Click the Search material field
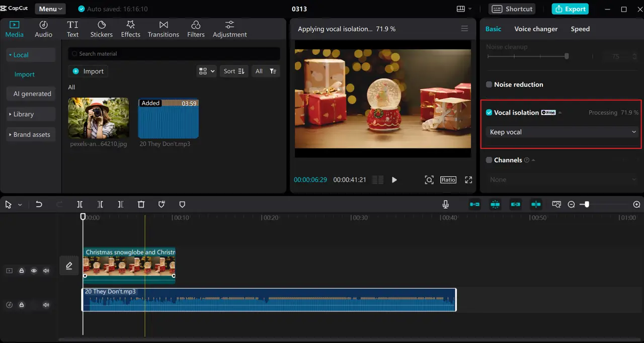 coord(174,53)
